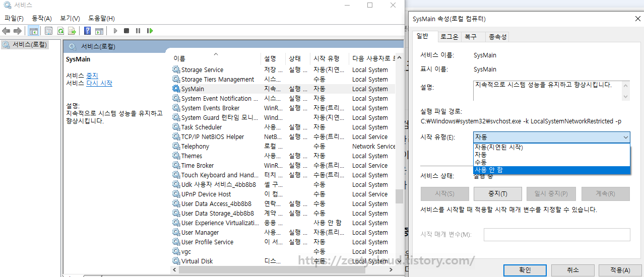Select the System Event Notification row
This screenshot has width=644, height=277.
284,98
